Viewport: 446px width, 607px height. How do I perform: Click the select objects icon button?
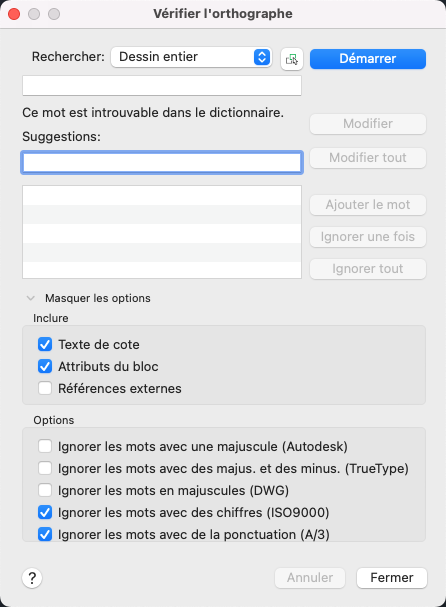[x=292, y=59]
